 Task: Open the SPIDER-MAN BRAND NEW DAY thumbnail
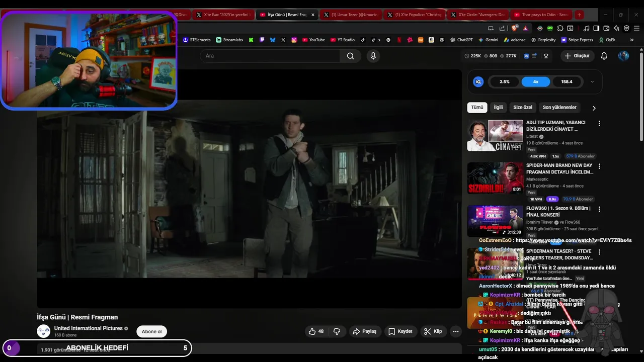tap(495, 178)
